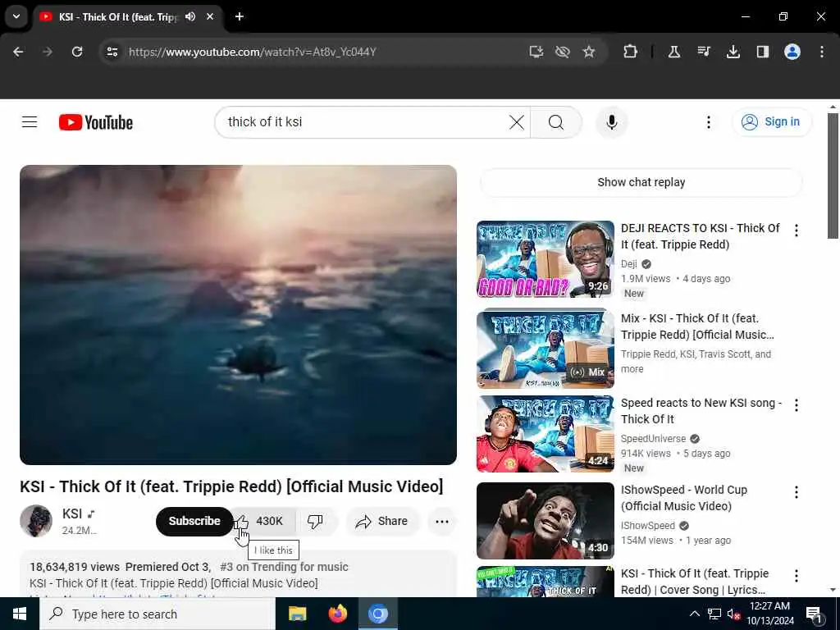Submit search with magnifying glass button
Viewport: 840px width, 630px height.
pos(556,122)
